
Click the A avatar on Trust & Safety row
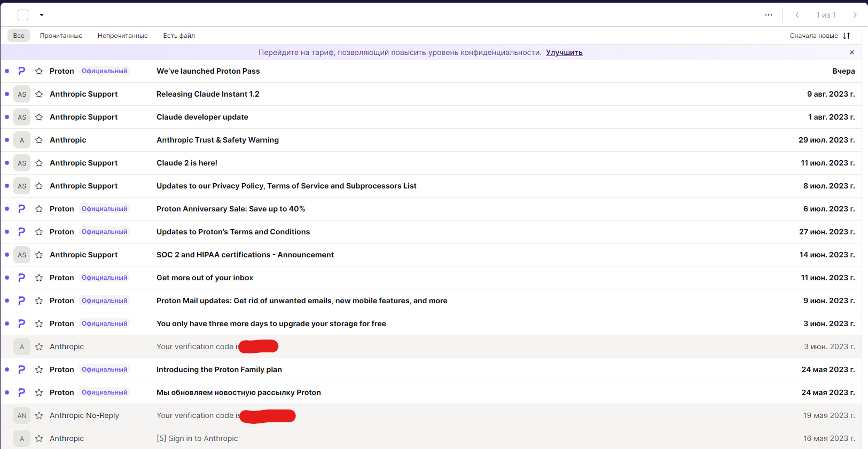point(22,140)
